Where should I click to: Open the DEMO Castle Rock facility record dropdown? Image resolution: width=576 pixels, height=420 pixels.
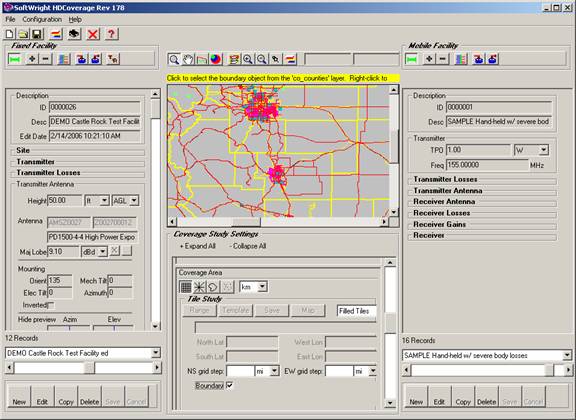(x=156, y=353)
